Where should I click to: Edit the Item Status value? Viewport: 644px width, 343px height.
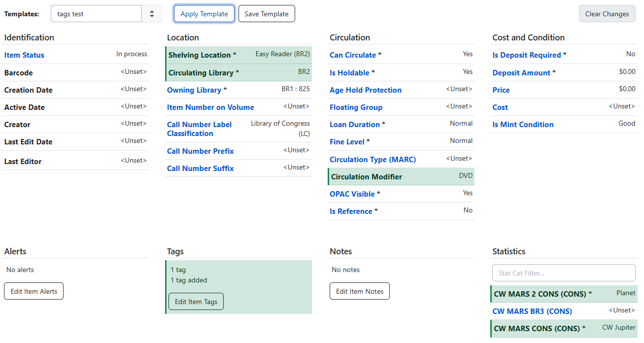[x=24, y=55]
